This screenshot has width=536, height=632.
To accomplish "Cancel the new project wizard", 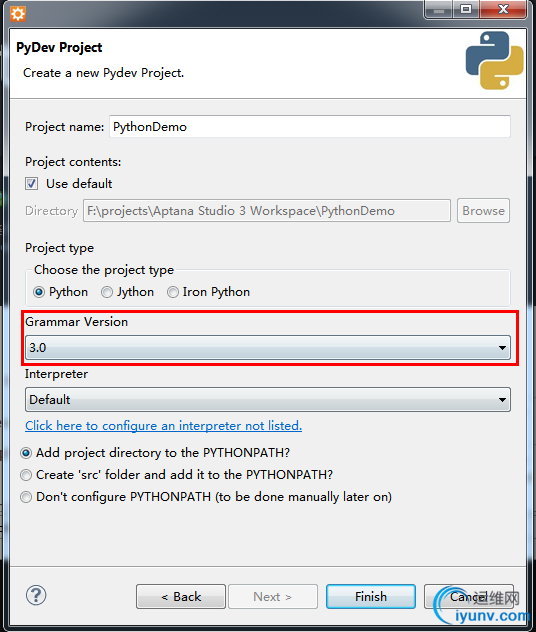I will coord(469,597).
